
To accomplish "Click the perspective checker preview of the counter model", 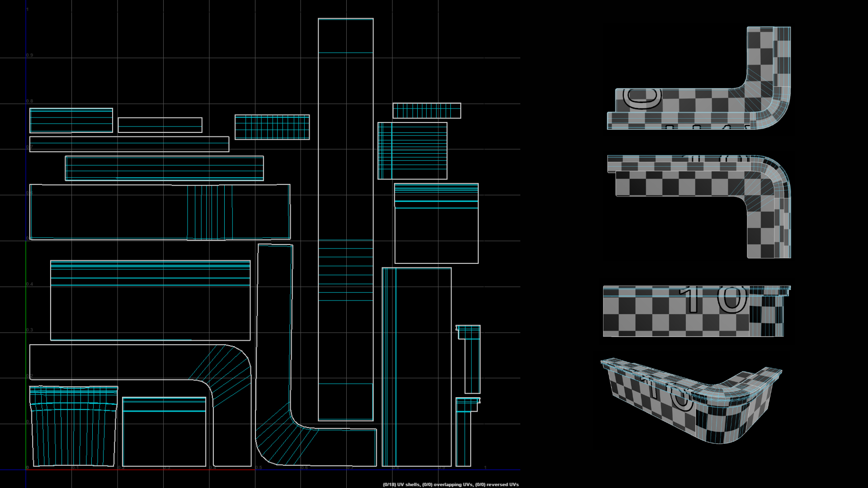I will (x=691, y=401).
